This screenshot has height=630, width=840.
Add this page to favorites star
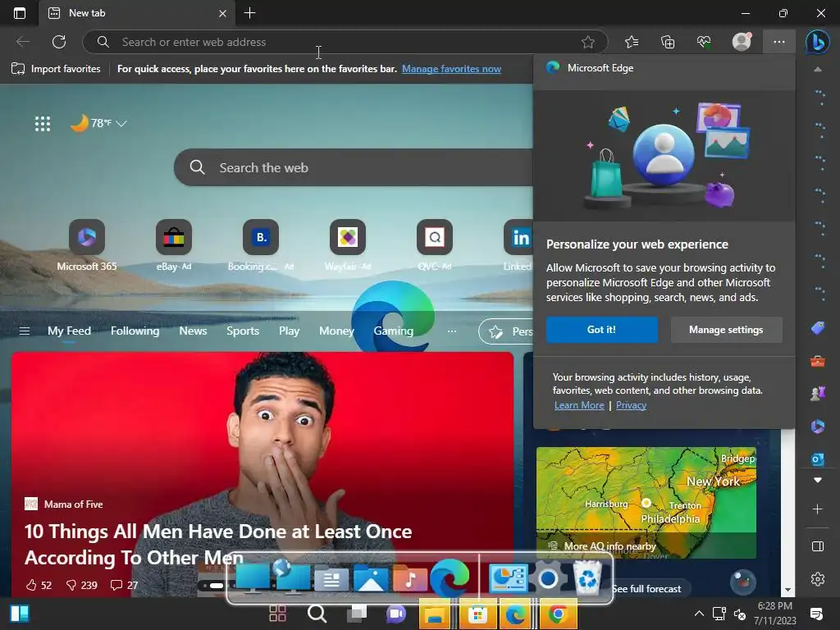(x=587, y=42)
